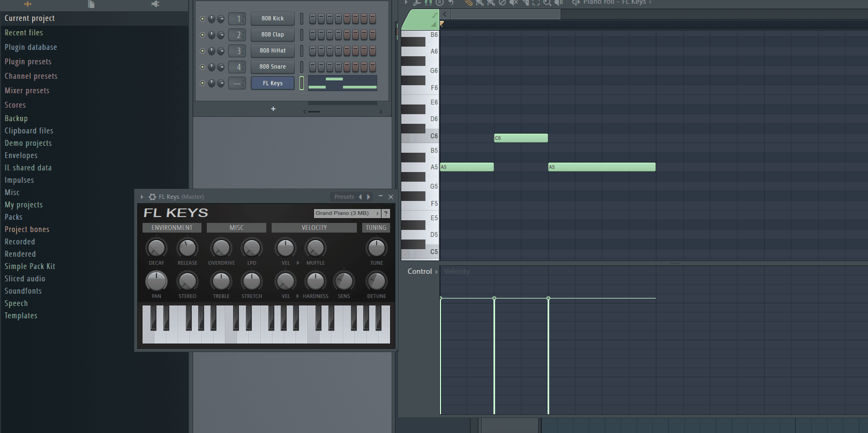Click the 808 Snare channel volume knob

(x=221, y=67)
